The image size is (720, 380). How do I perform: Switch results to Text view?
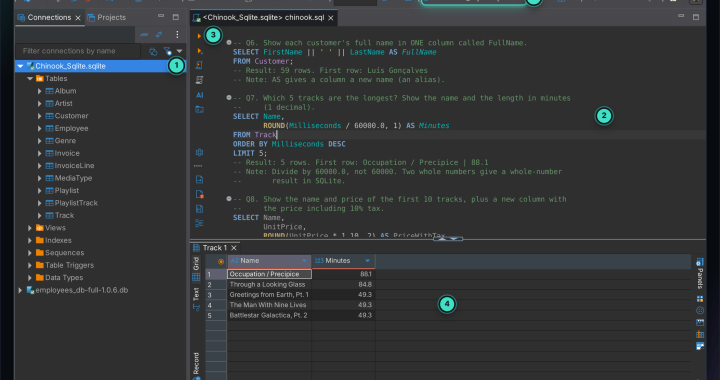[196, 299]
